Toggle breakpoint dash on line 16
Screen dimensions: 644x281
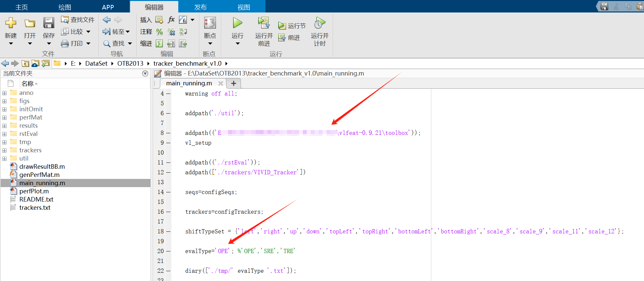(168, 212)
